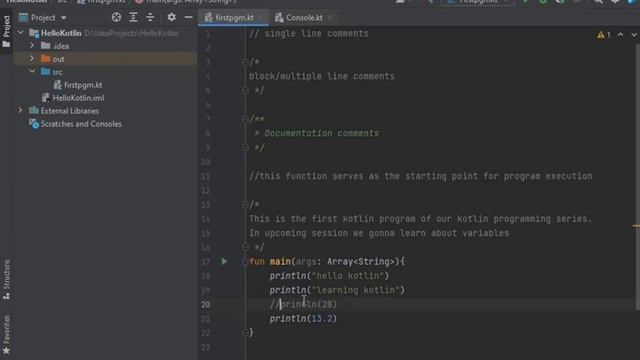This screenshot has width=640, height=360.
Task: Click 'Array<String>' parameter type
Action: click(x=361, y=261)
